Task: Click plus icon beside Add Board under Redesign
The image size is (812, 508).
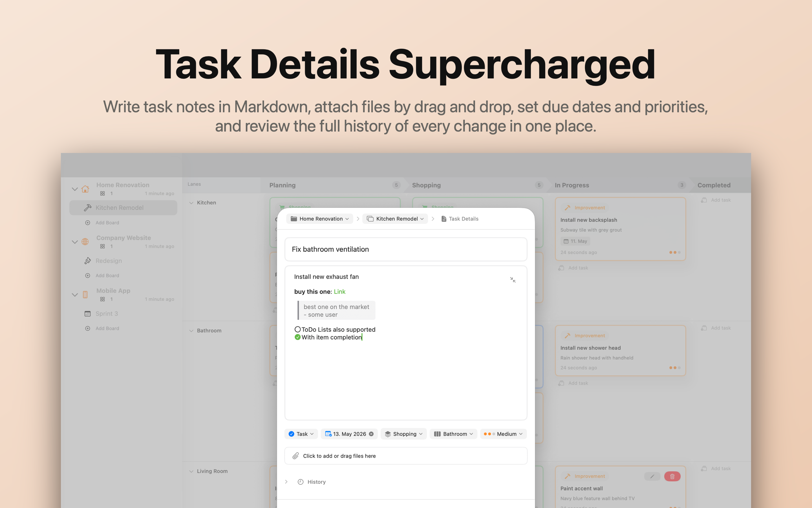Action: pyautogui.click(x=88, y=275)
